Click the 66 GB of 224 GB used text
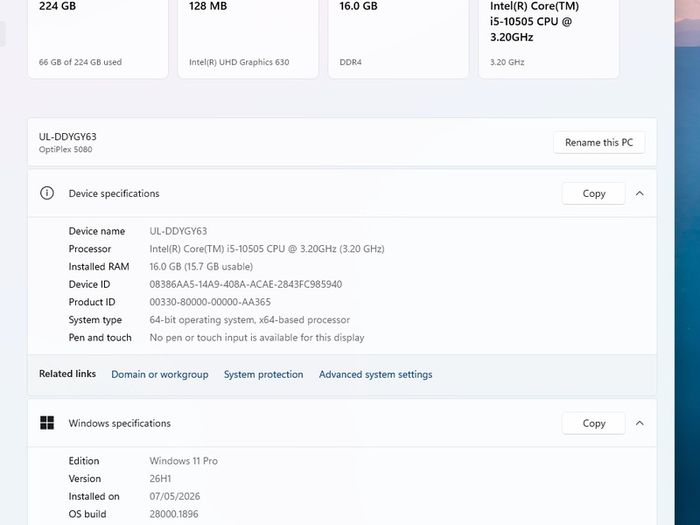This screenshot has height=525, width=700. [80, 62]
